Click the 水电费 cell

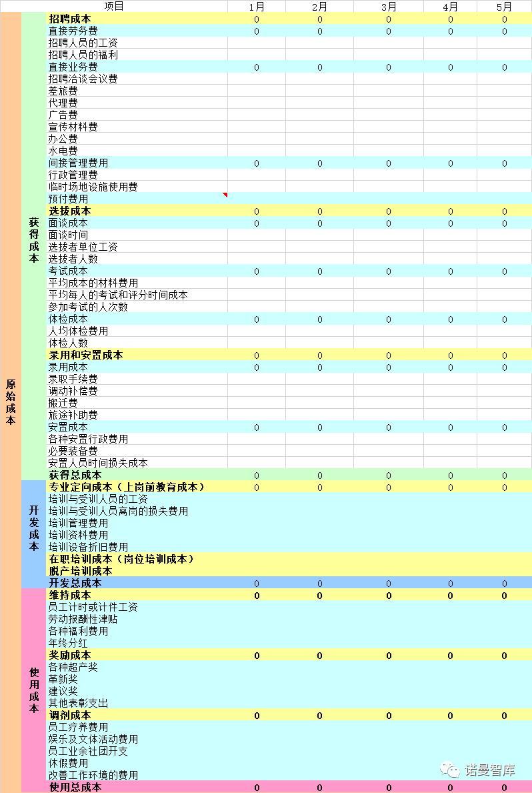tap(137, 151)
